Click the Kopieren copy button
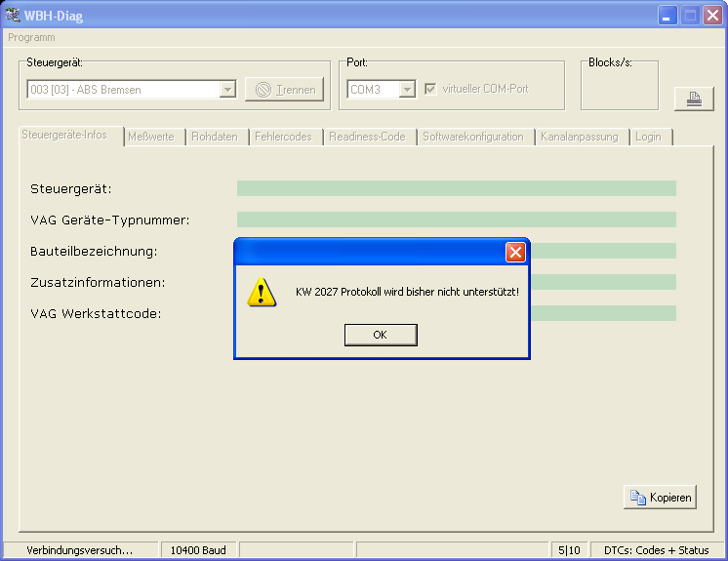Image resolution: width=728 pixels, height=561 pixels. pos(660,498)
